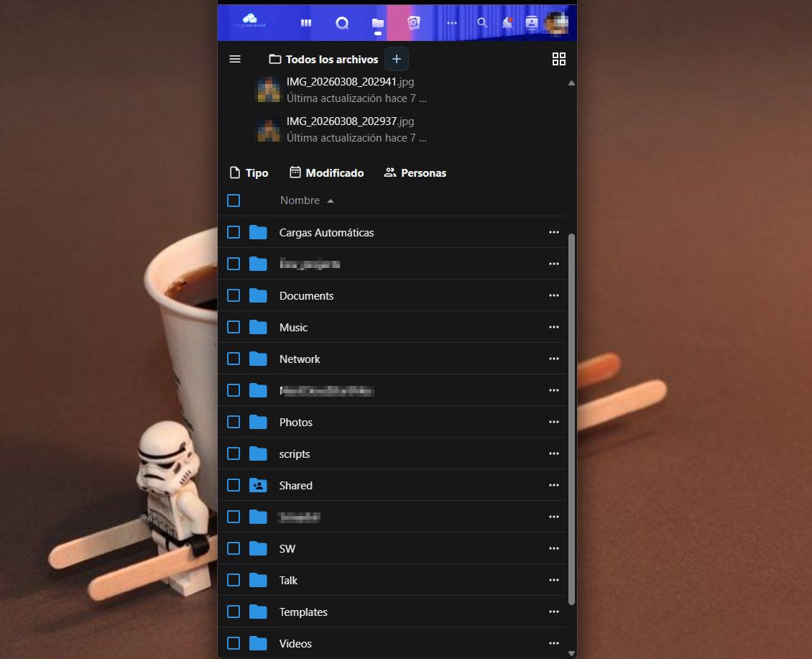Open the Cargas Automáticas folder
The image size is (812, 659).
[326, 232]
